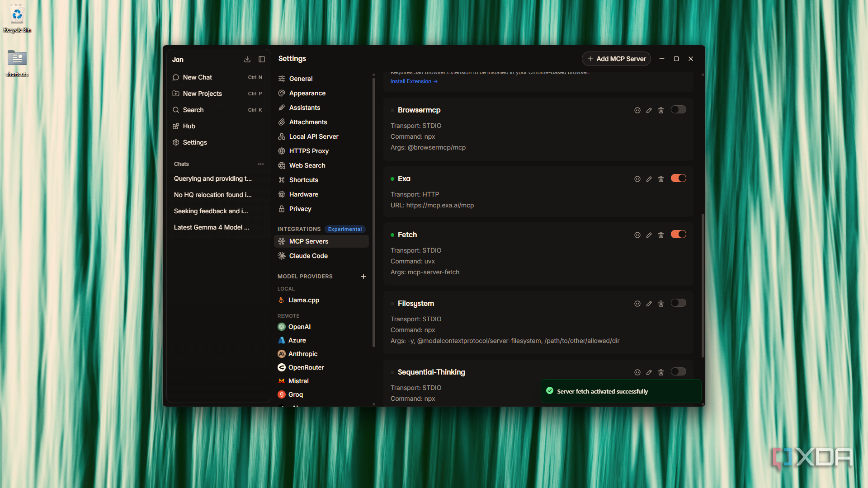Delete the Filesystem server
The width and height of the screenshot is (868, 488).
pyautogui.click(x=661, y=304)
